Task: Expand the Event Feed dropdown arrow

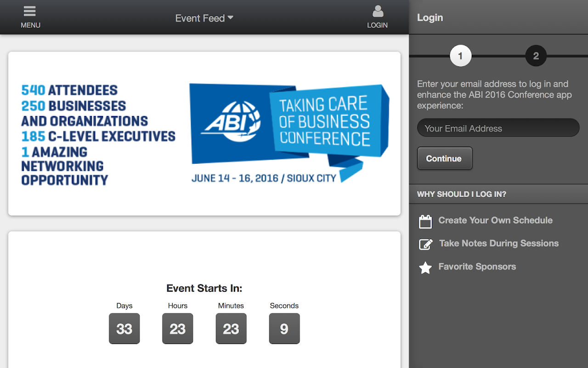Action: (231, 17)
